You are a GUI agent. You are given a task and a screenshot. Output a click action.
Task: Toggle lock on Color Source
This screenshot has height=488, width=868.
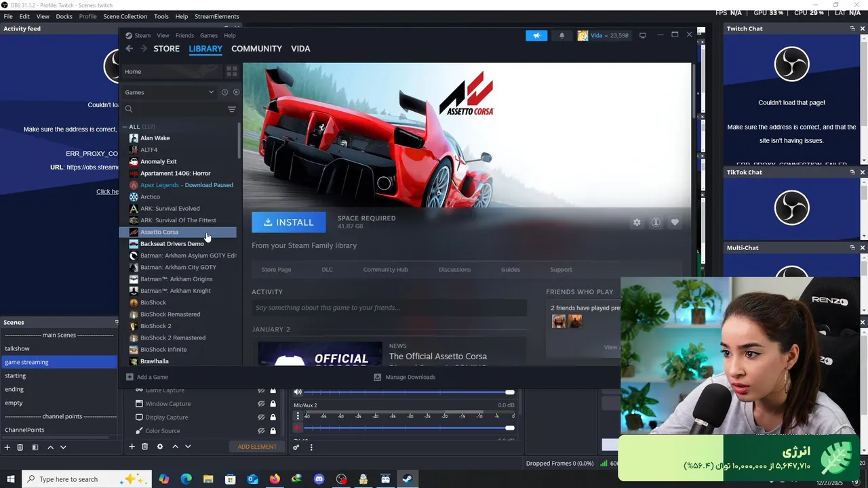[x=273, y=431]
